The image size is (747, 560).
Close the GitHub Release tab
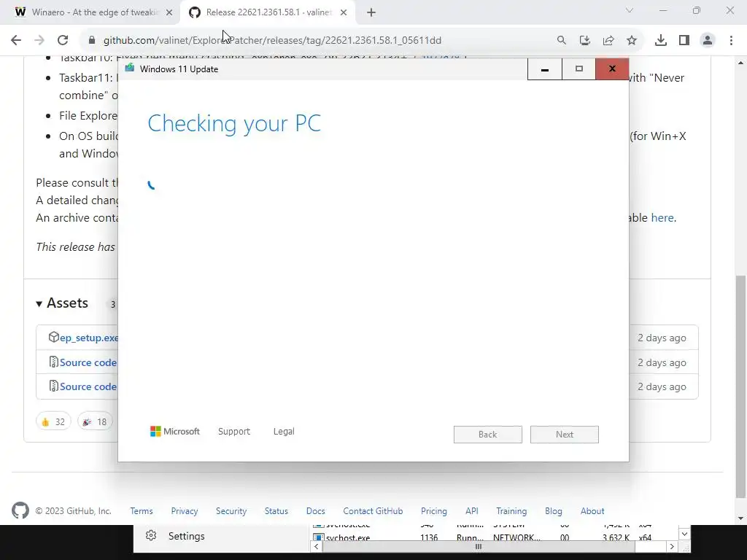point(344,12)
